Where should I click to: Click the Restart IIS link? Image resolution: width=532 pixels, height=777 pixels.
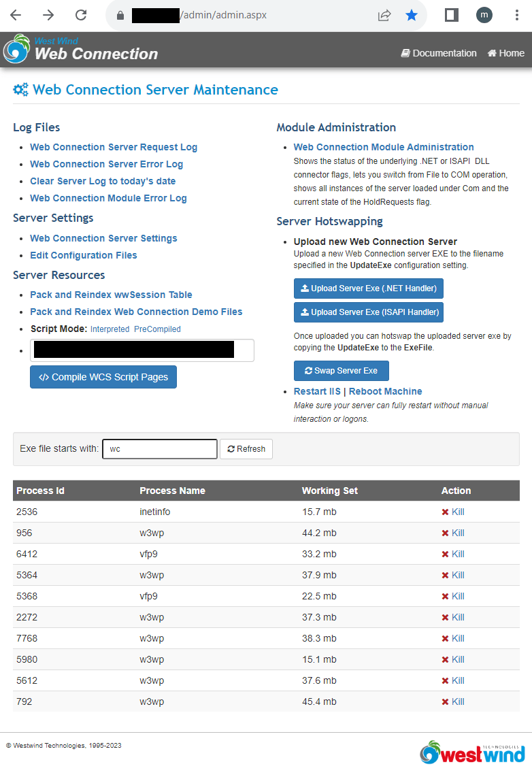pyautogui.click(x=317, y=391)
